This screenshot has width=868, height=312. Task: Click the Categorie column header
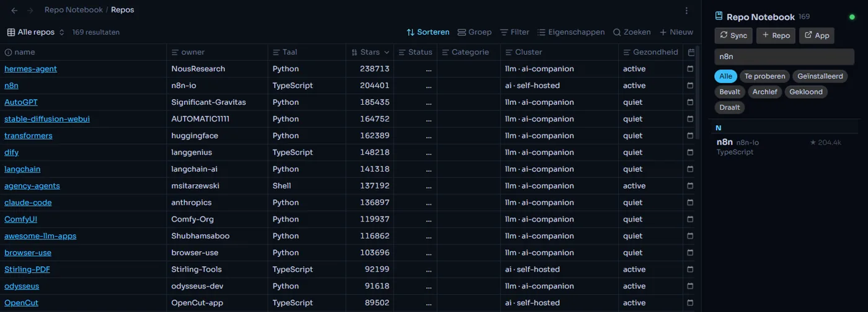(x=469, y=52)
